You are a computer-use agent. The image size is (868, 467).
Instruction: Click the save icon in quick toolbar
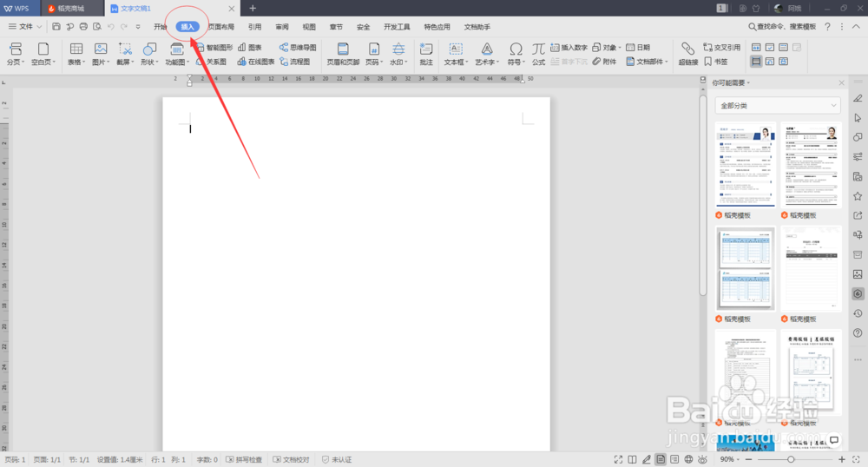pyautogui.click(x=56, y=27)
